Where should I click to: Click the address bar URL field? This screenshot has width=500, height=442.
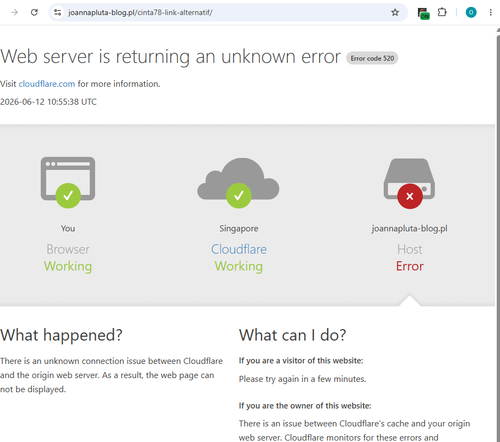(228, 13)
